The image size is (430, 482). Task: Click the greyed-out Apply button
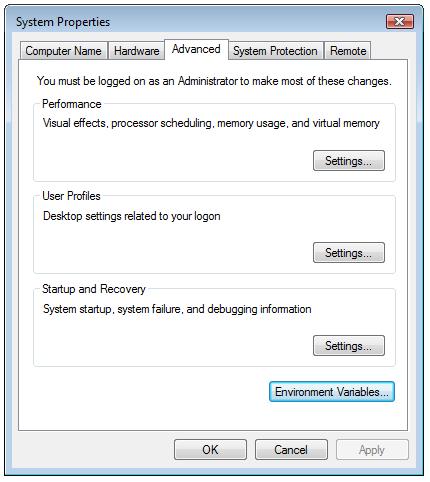coord(372,450)
